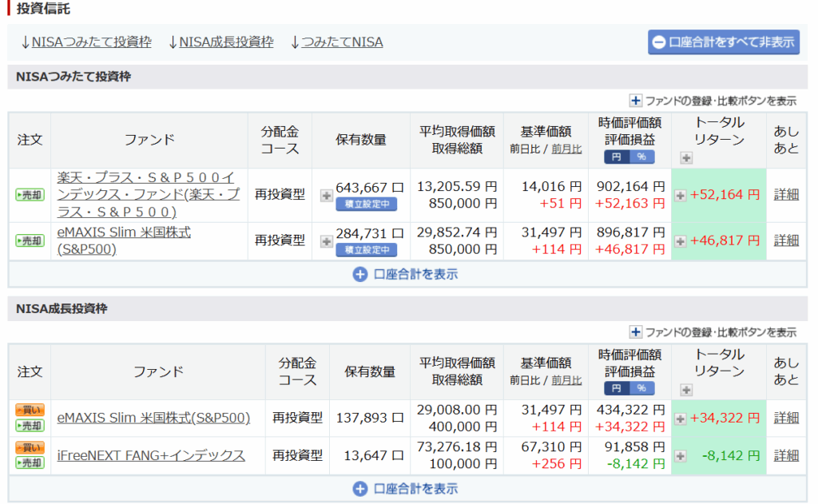Screen dimensions: 818x504
Task: Switch to 円 display in 成長投資枠 table
Action: pyautogui.click(x=617, y=388)
